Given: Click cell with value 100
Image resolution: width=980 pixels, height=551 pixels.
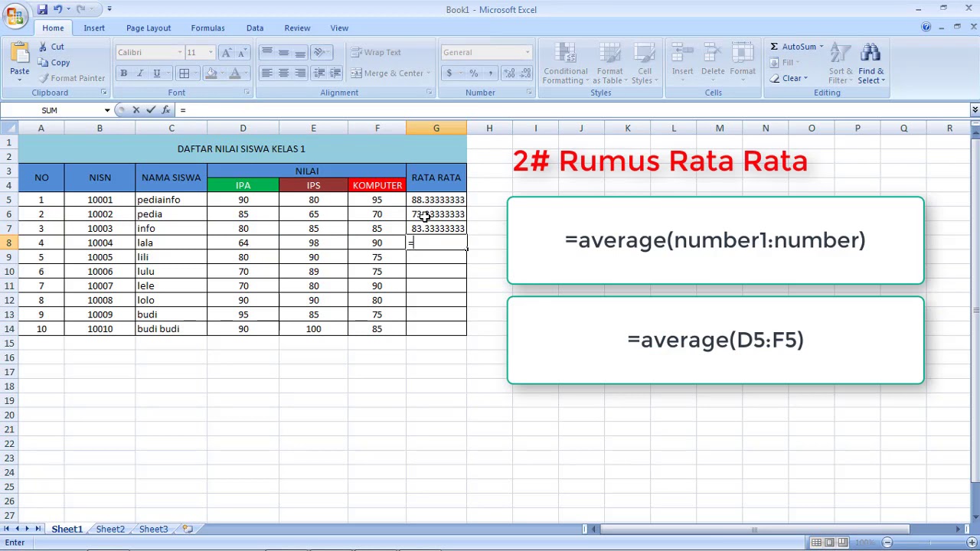Looking at the screenshot, I should click(313, 329).
